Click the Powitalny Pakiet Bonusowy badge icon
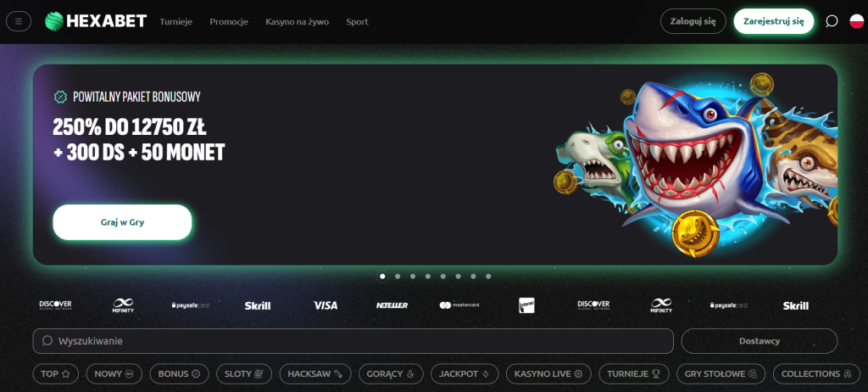This screenshot has width=868, height=392. point(60,97)
